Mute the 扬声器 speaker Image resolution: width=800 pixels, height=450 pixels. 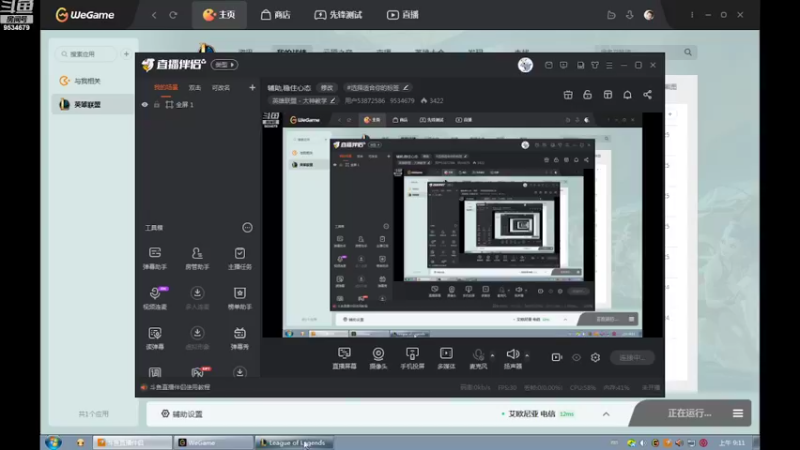pos(513,358)
